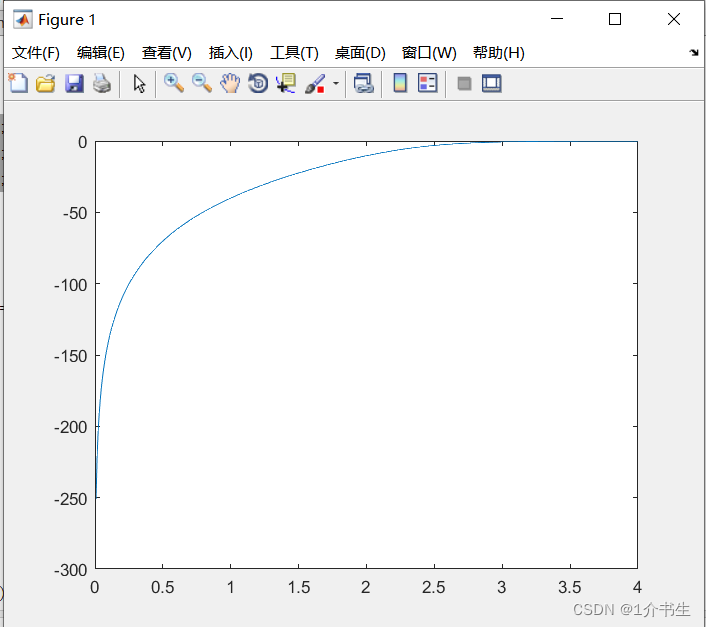Open the 窗口(W) menu
The image size is (706, 627).
point(429,53)
